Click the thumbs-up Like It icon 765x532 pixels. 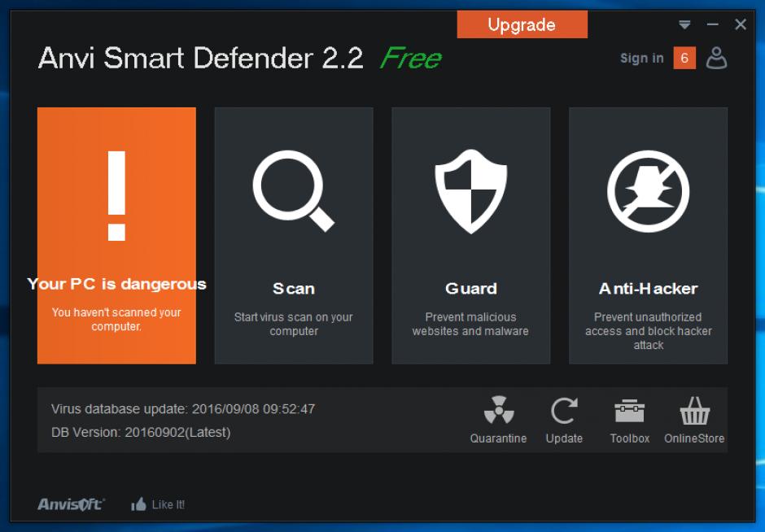[x=138, y=504]
